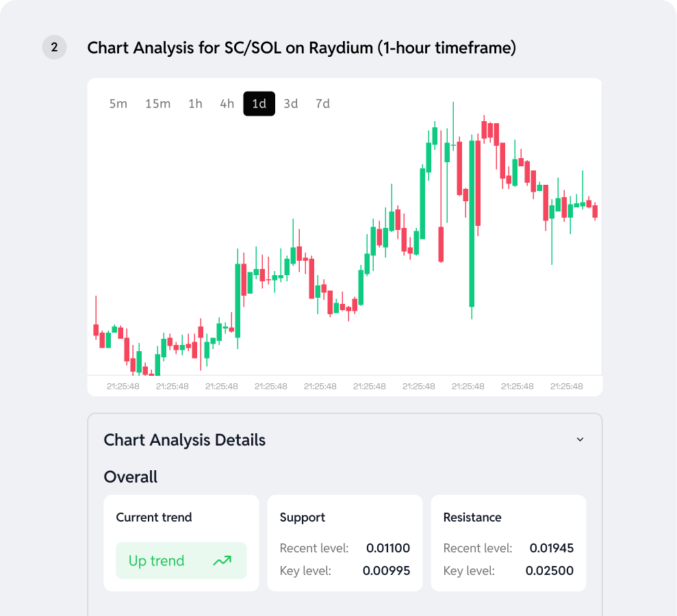Expand the Overall analysis section
The height and width of the screenshot is (616, 677).
(130, 477)
